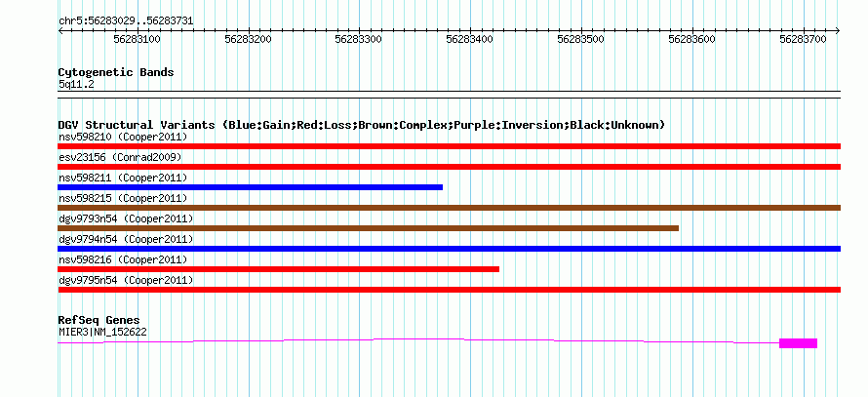Select the 5q11.2 band label
This screenshot has height=397, width=868.
[76, 84]
